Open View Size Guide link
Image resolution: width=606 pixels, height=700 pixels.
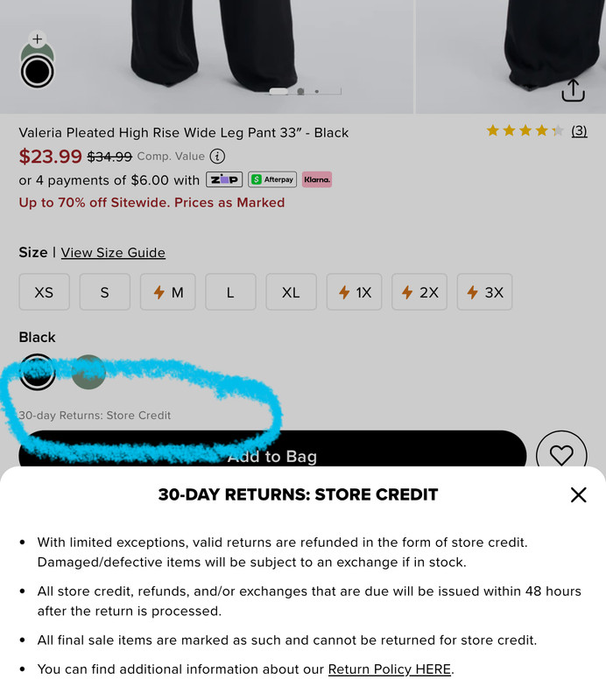[113, 253]
